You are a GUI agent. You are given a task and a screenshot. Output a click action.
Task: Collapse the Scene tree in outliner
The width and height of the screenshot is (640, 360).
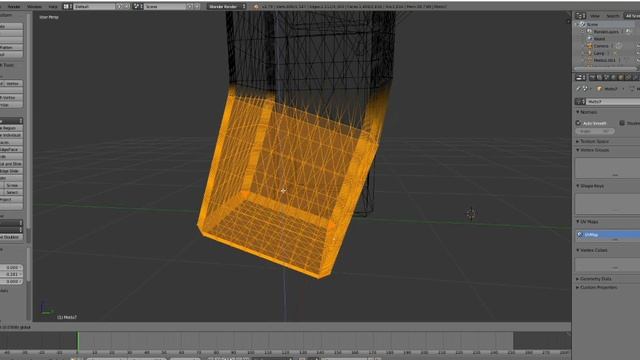click(x=578, y=24)
